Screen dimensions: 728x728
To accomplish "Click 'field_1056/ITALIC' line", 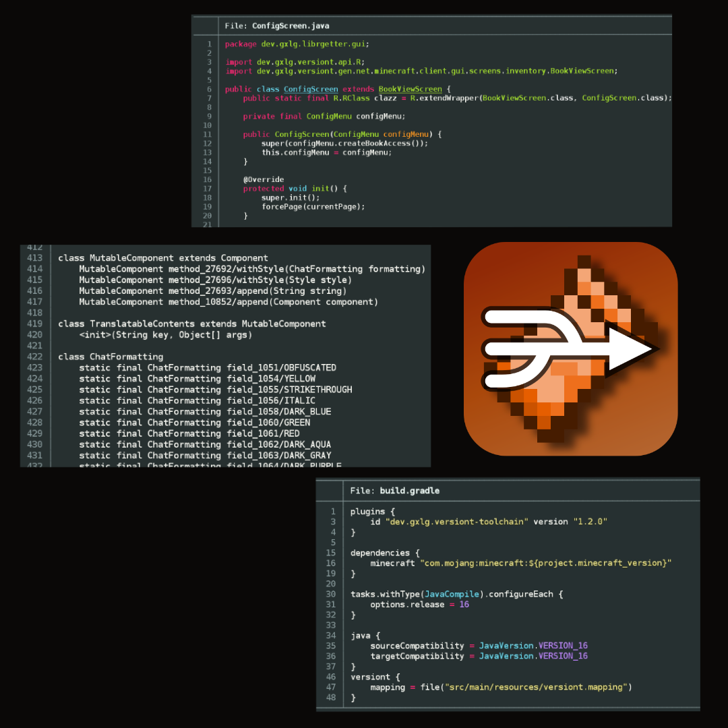I will coord(197,400).
